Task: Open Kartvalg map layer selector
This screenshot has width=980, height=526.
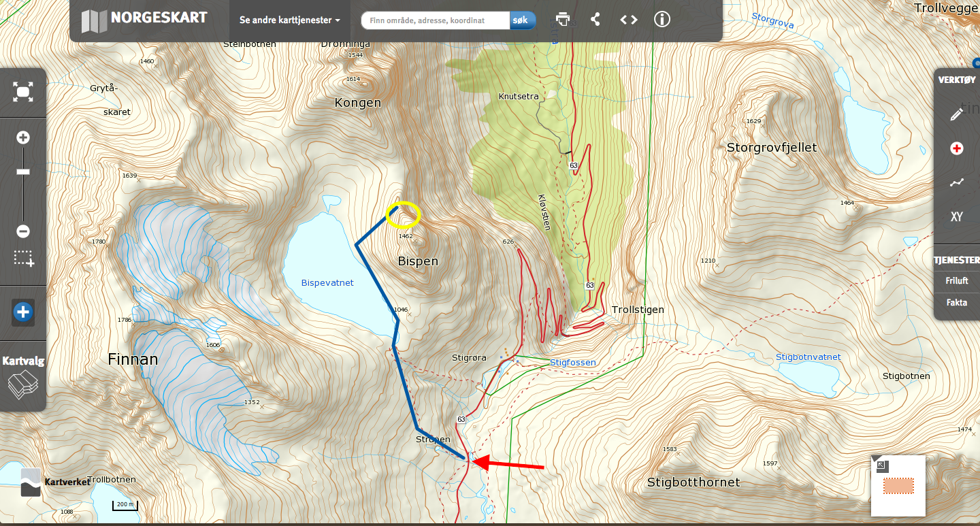Action: pyautogui.click(x=23, y=376)
